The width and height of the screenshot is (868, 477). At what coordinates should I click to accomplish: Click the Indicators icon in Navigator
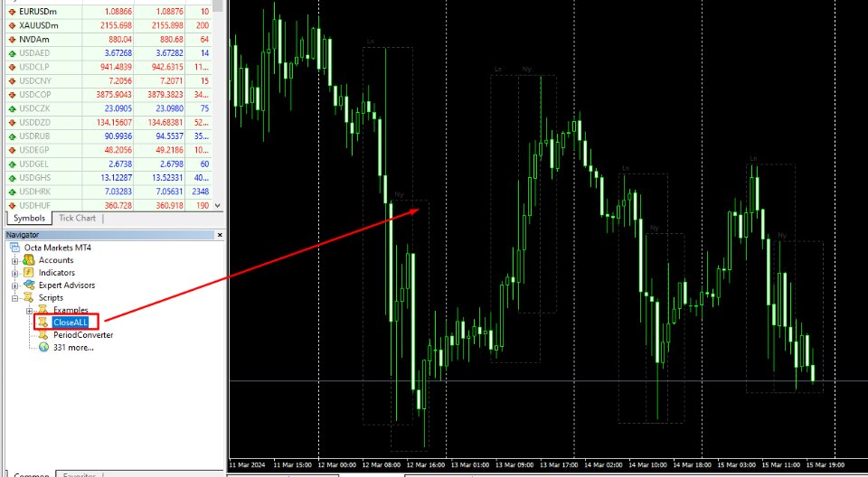click(x=29, y=273)
